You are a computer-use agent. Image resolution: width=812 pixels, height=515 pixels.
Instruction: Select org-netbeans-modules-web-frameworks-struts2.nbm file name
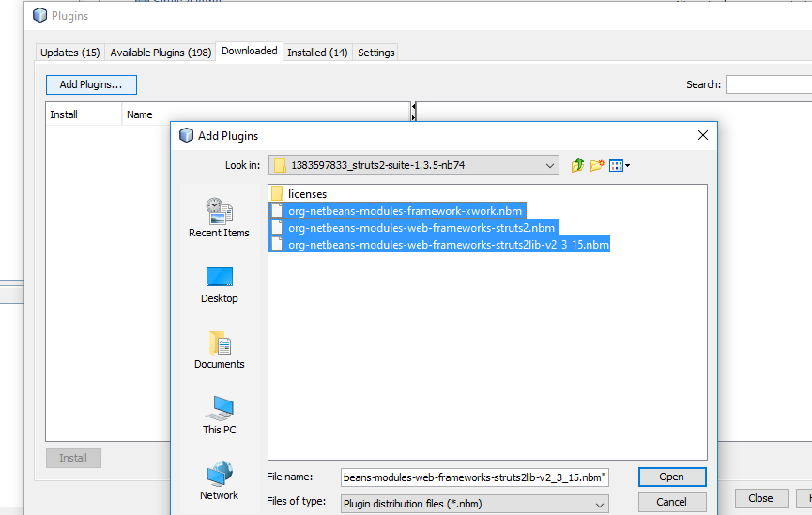(421, 228)
